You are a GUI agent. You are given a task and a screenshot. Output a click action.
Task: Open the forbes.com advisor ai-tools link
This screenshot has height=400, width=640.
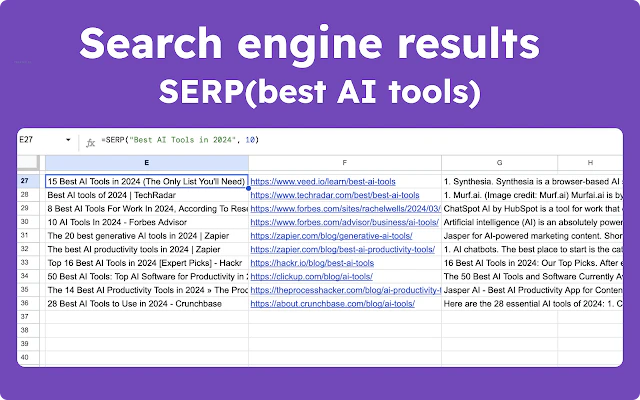tap(344, 222)
